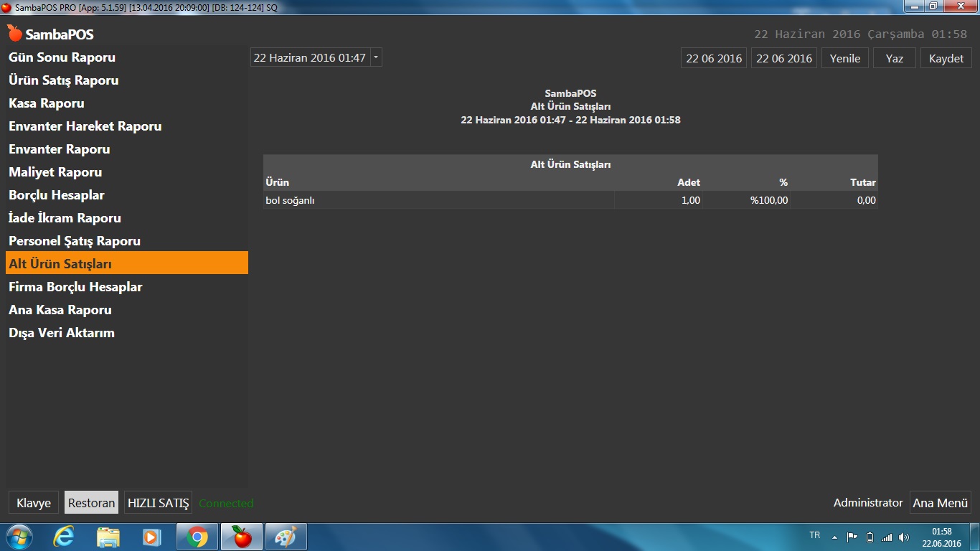Select Ürün Satış Raporu from sidebar
This screenshot has height=551, width=980.
tap(63, 80)
